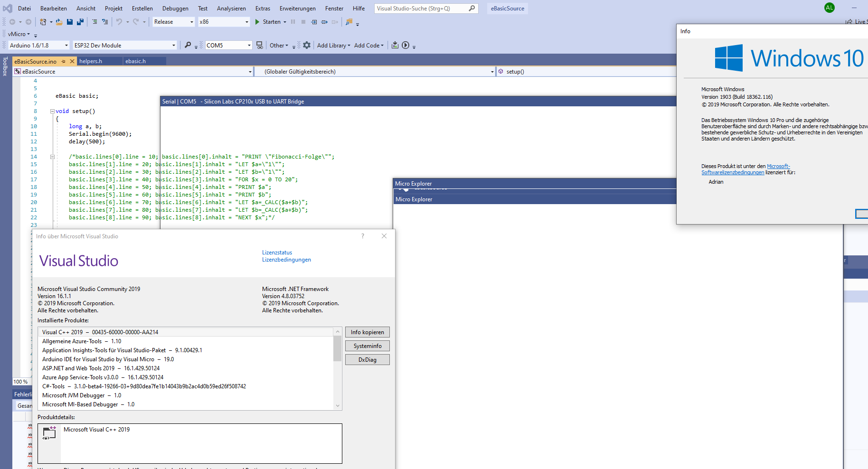Expand the Add Code dropdown
This screenshot has height=469, width=868.
[368, 45]
